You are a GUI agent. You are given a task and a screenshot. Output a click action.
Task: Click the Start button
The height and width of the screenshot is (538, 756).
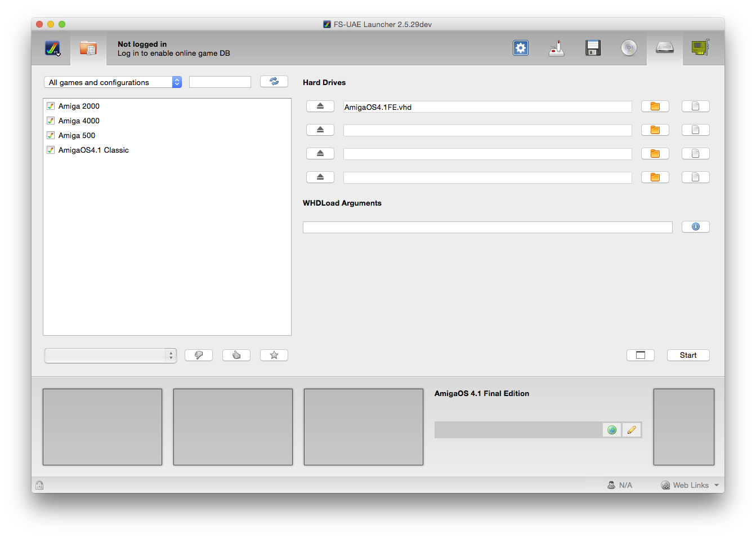[688, 355]
